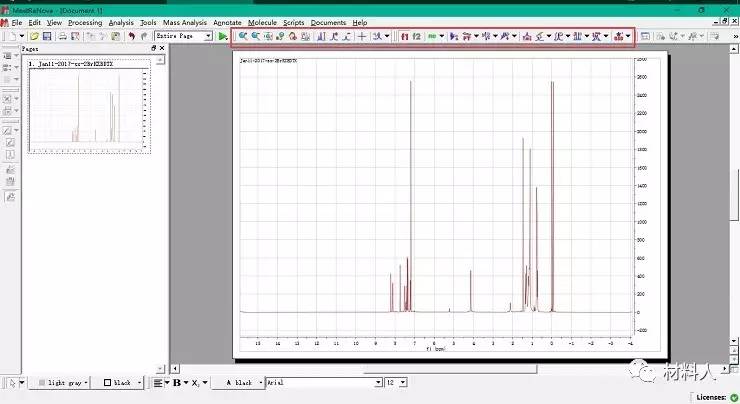Choose the light gray fill color
The width and height of the screenshot is (740, 404).
click(x=62, y=382)
